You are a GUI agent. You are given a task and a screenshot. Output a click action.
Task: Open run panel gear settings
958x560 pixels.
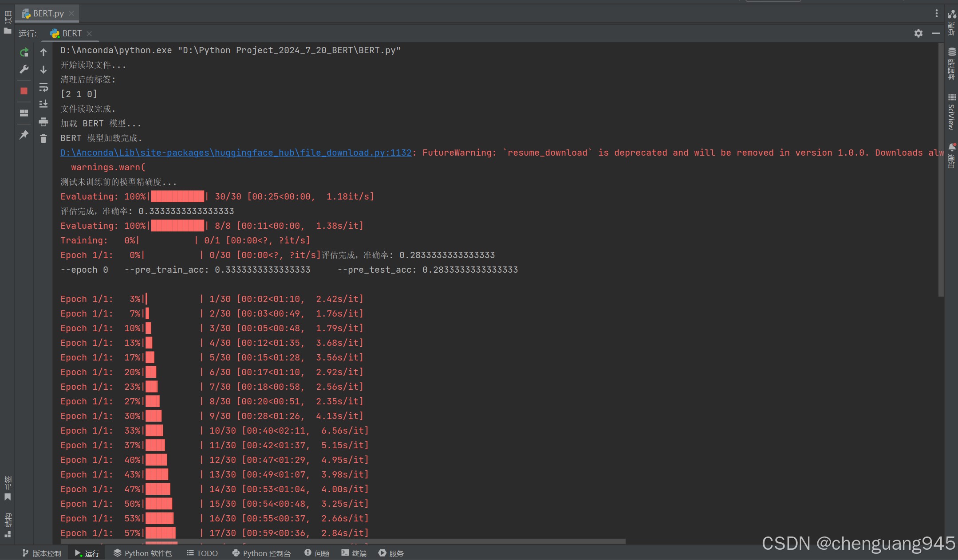click(918, 33)
